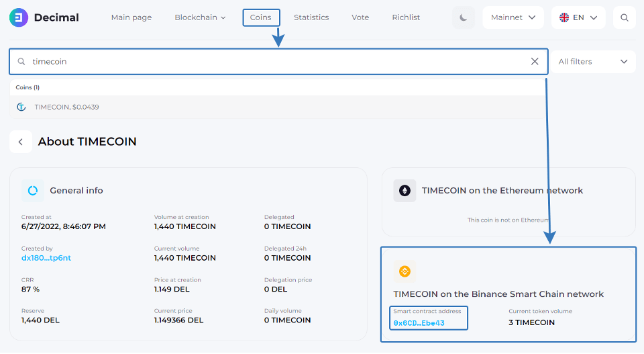
Task: Click Price at creation 1.149 DEL
Action: [172, 290]
